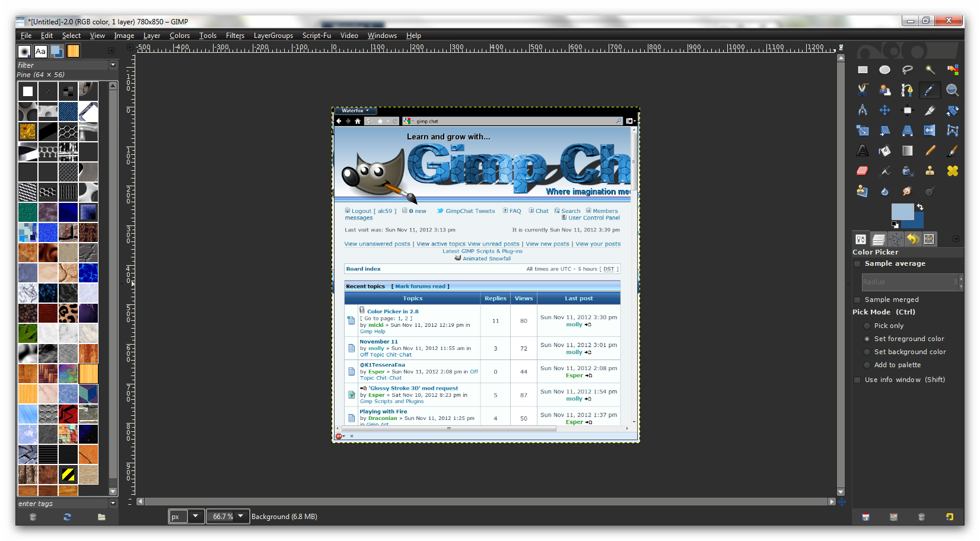980x541 pixels.
Task: Open the File menu
Action: pos(26,36)
